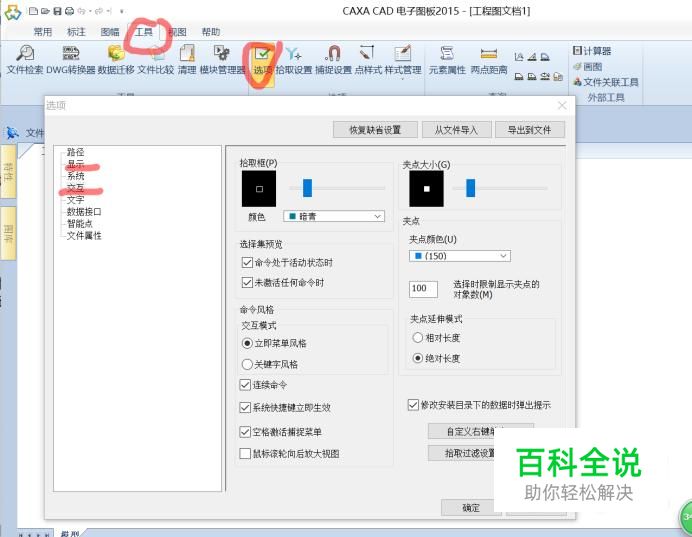Open quick access toolbar customize arrow

tap(122, 11)
